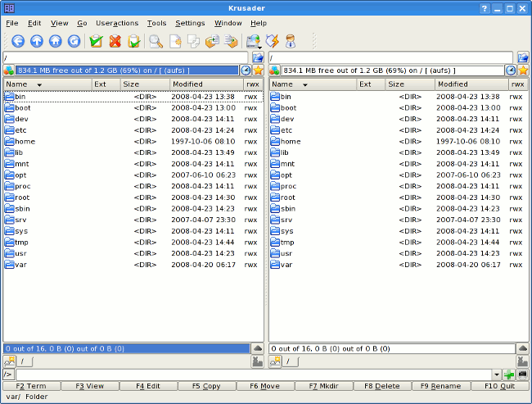Image resolution: width=532 pixels, height=404 pixels.
Task: Click right panel path address field
Action: coord(390,57)
